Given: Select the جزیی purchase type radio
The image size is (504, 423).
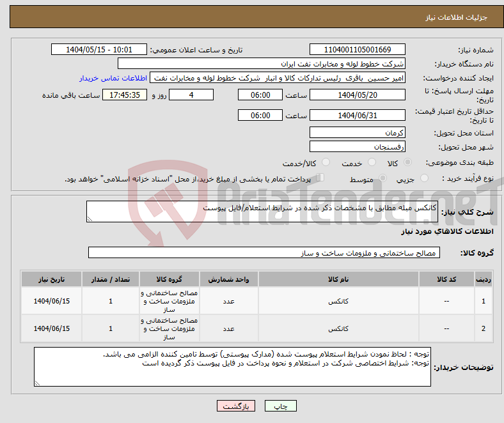Looking at the screenshot, I should (x=424, y=178).
